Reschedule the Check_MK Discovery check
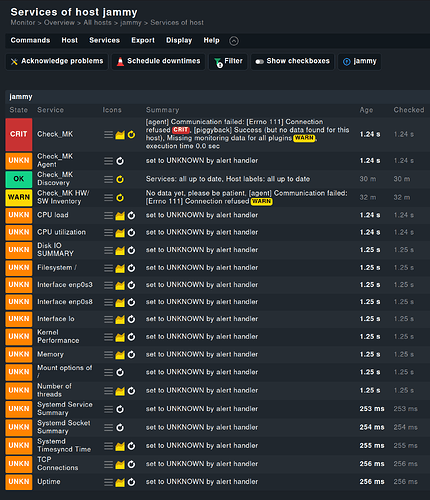This screenshot has height=500, width=430. (120, 179)
